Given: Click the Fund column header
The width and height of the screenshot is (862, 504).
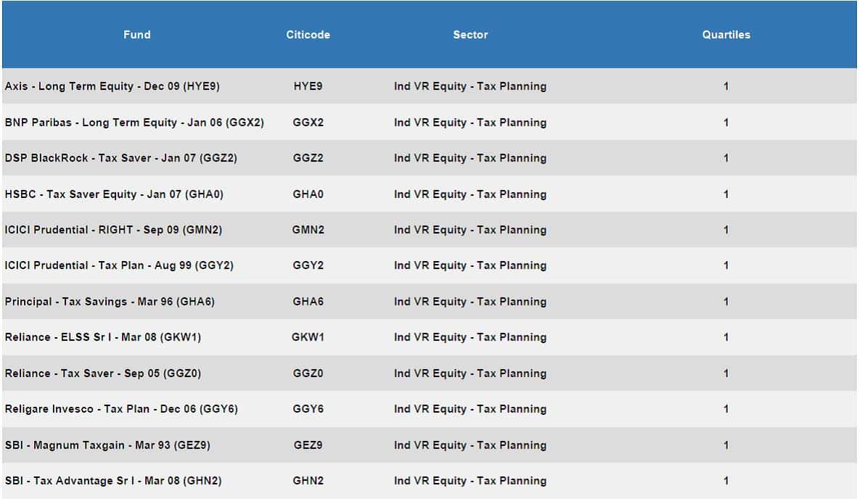Looking at the screenshot, I should click(137, 35).
